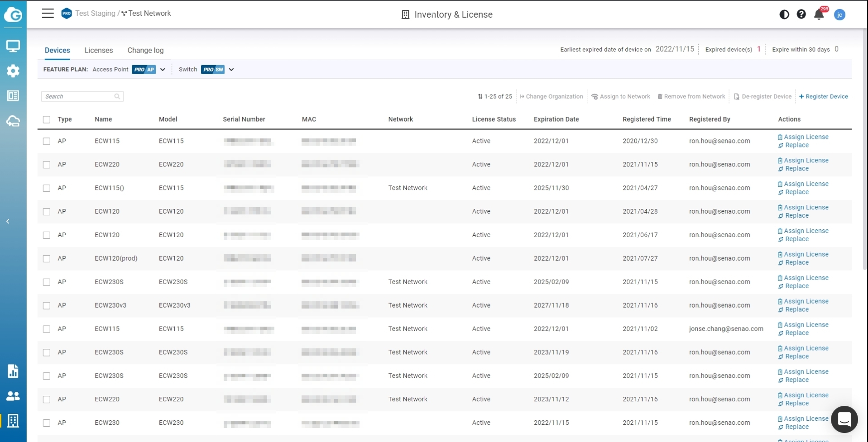868x442 pixels.
Task: Expand the Switch feature plan dropdown
Action: point(231,70)
